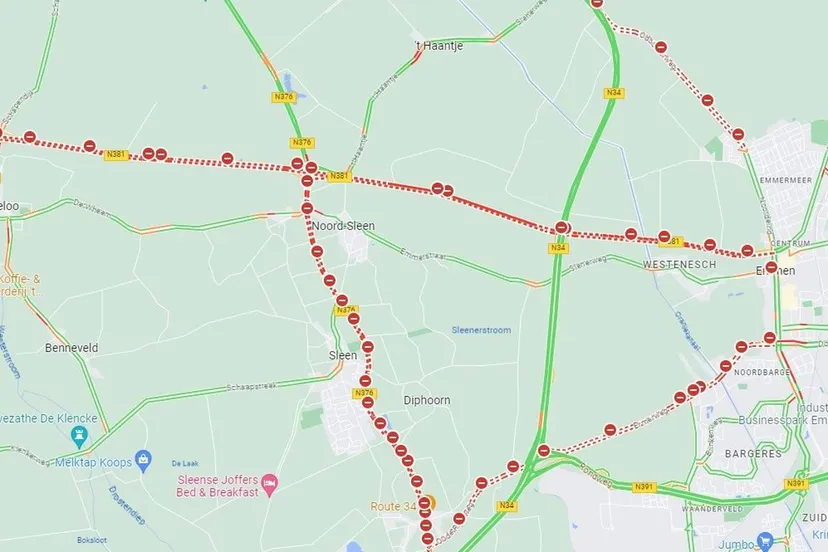The width and height of the screenshot is (828, 552).
Task: Click the Melktap Koops shopping pin
Action: (x=143, y=460)
